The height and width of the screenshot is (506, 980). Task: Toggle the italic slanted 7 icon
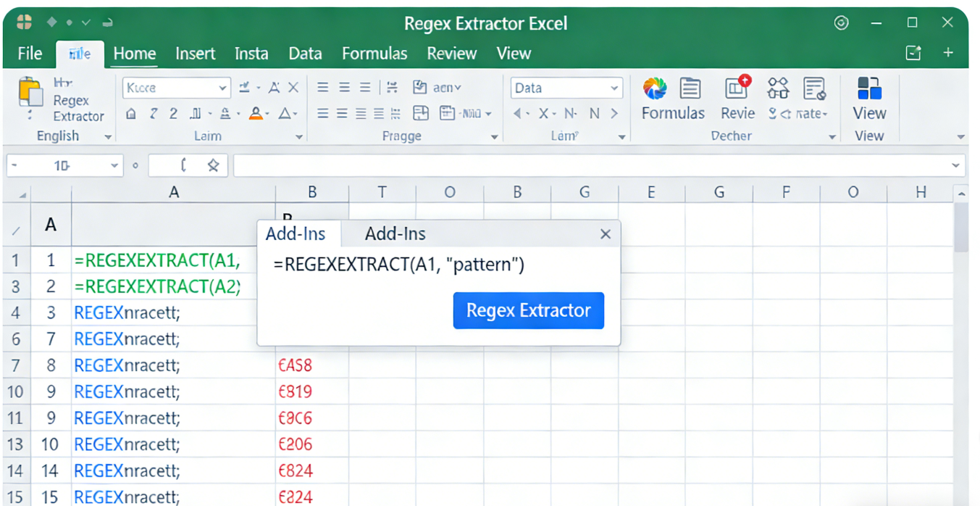coord(154,113)
